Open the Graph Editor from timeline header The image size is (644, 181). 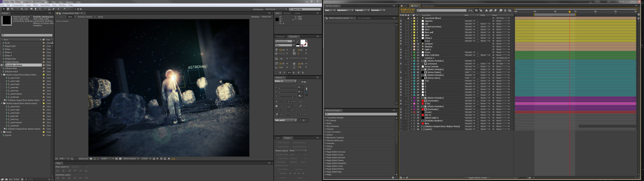[510, 11]
